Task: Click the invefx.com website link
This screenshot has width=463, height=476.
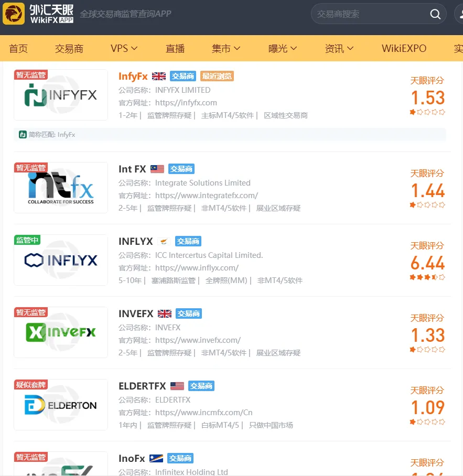Action: point(198,340)
